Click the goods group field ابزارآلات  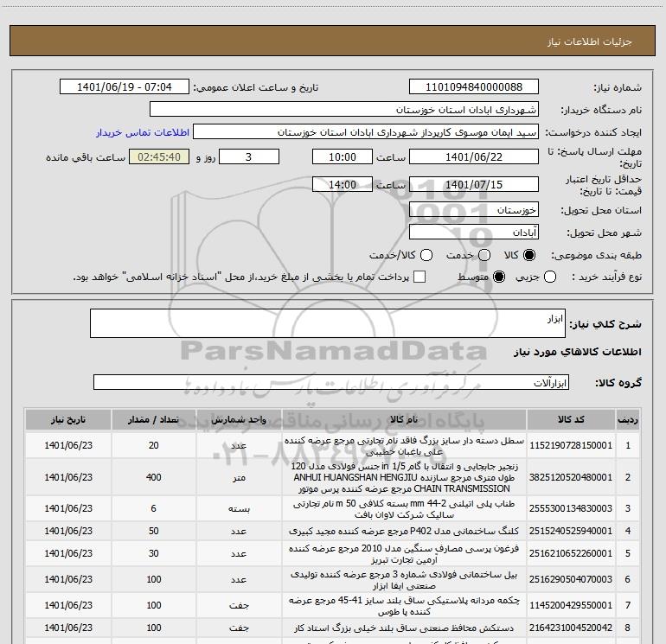point(331,382)
